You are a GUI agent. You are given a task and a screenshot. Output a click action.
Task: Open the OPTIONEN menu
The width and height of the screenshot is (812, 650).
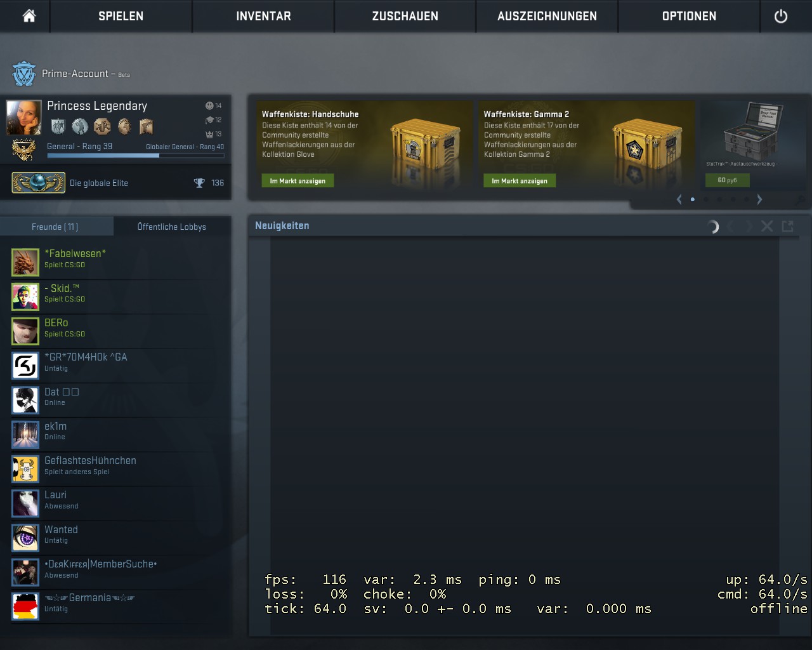689,16
